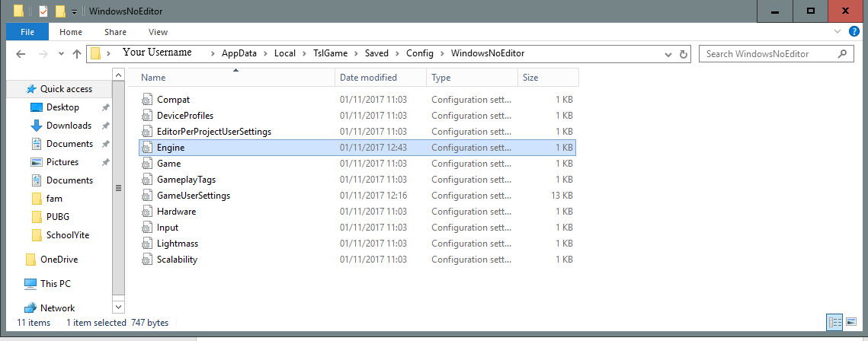The width and height of the screenshot is (868, 341).
Task: Click the Search WindowsNoEditor field
Action: pyautogui.click(x=775, y=53)
